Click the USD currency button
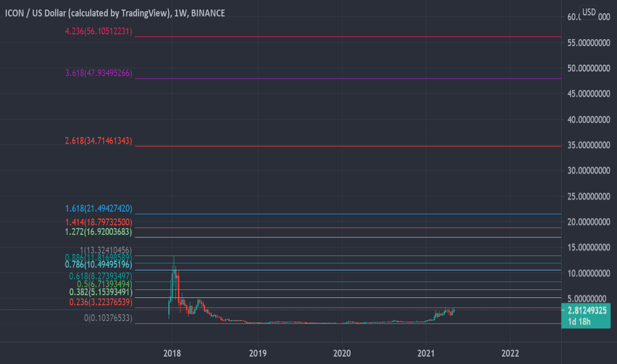Screen dimensions: 617x364 [589, 12]
